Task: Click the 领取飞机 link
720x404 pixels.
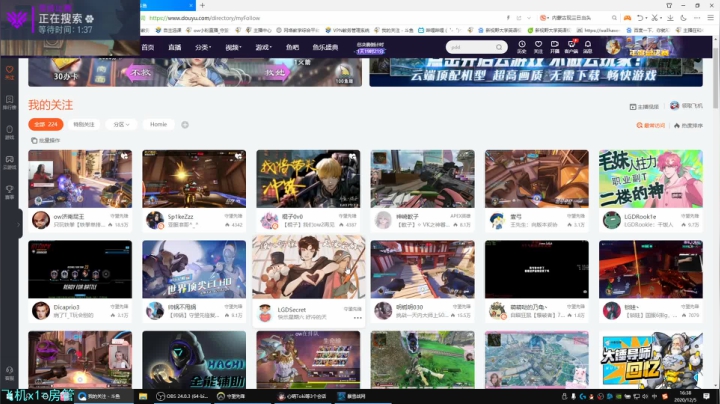Action: [x=686, y=106]
